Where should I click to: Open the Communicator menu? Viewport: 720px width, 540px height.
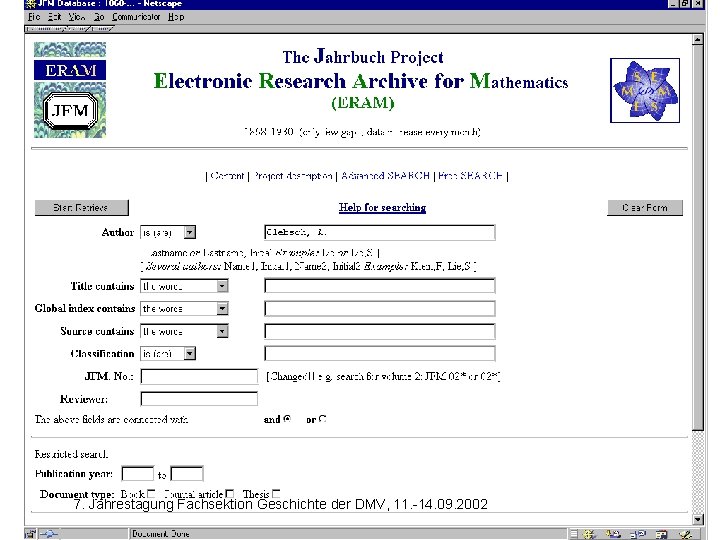point(136,17)
